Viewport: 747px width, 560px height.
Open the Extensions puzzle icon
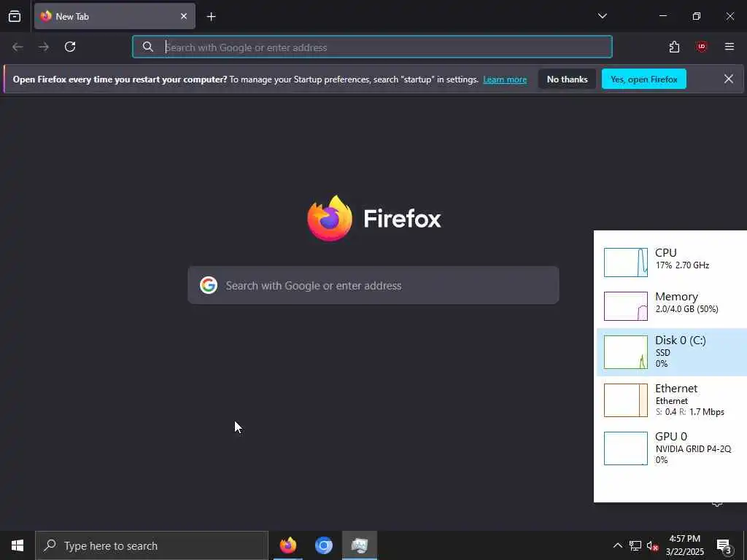point(674,47)
